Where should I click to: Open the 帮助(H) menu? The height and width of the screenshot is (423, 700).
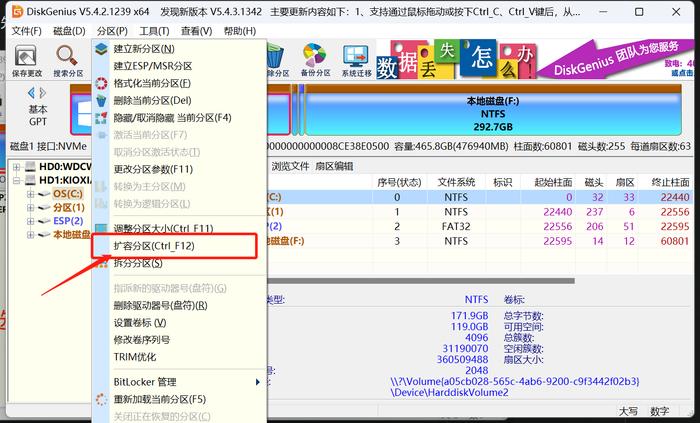click(240, 31)
